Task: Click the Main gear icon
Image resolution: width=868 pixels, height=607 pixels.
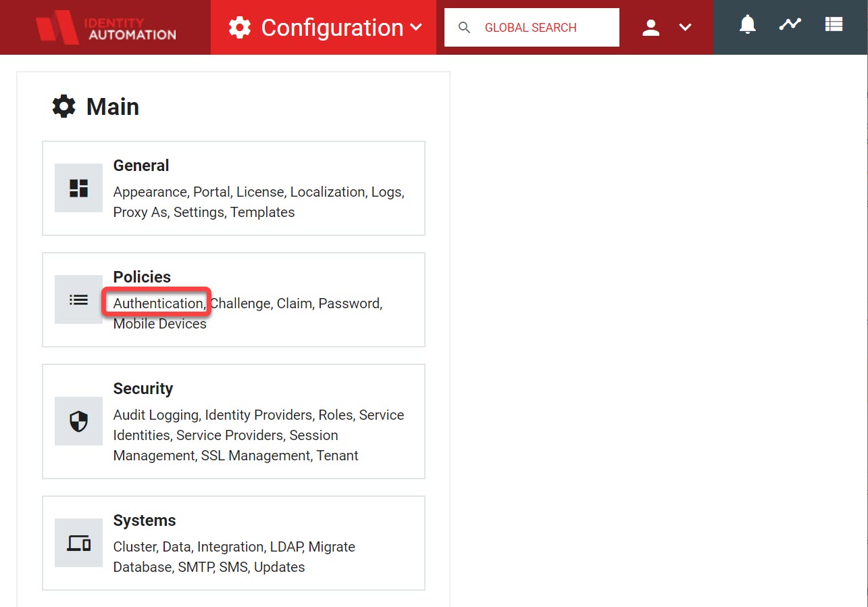Action: (x=64, y=107)
